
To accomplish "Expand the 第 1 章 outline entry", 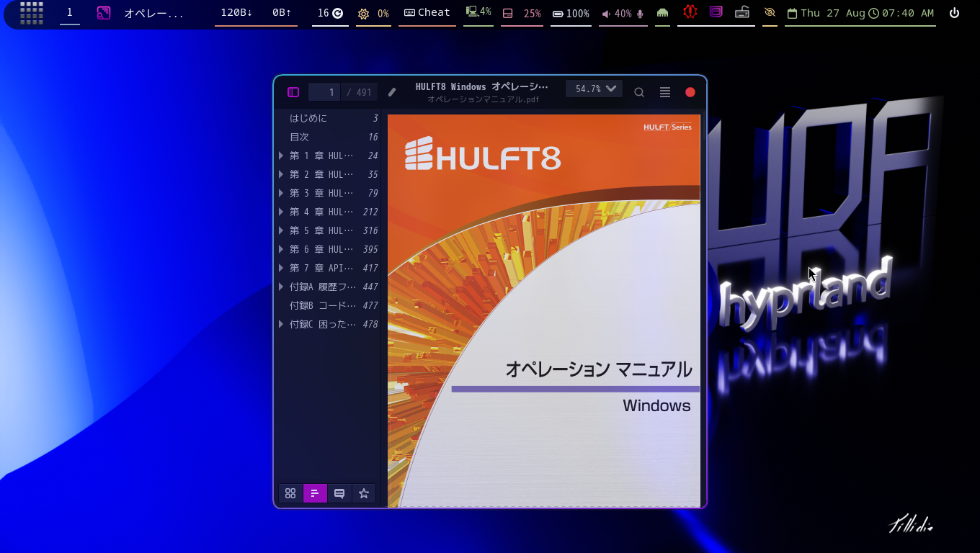I will pyautogui.click(x=281, y=156).
